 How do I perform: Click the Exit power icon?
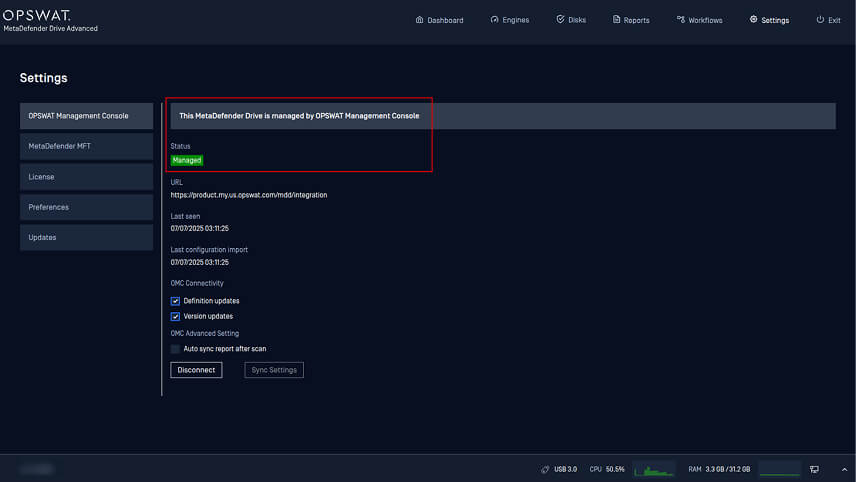(820, 20)
